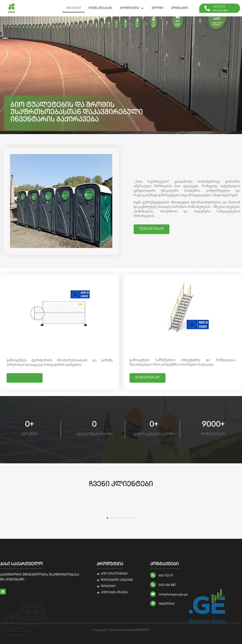This screenshot has height=644, width=242.
Task: Go to the ბლოგი page
Action: 157,8
